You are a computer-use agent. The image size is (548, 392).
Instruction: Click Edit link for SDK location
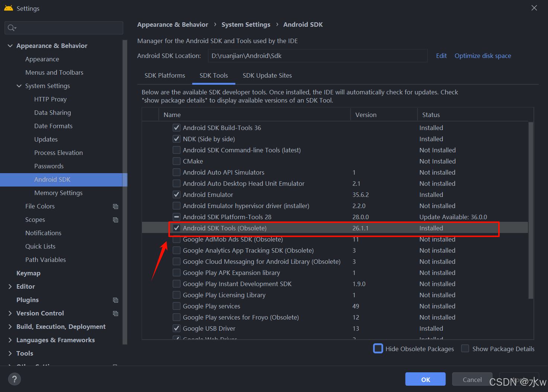click(x=441, y=56)
